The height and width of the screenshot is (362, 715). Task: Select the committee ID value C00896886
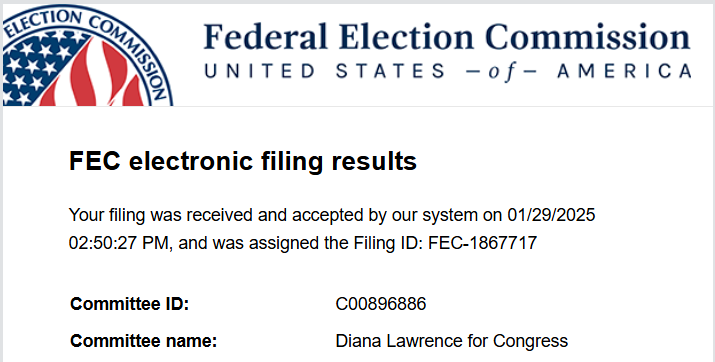click(x=381, y=304)
